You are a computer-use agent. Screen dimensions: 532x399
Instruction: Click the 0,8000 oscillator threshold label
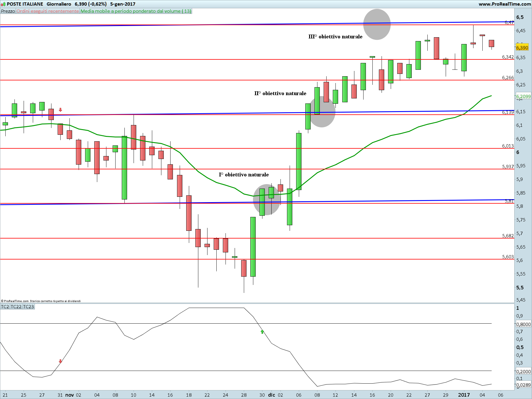pos(523,324)
